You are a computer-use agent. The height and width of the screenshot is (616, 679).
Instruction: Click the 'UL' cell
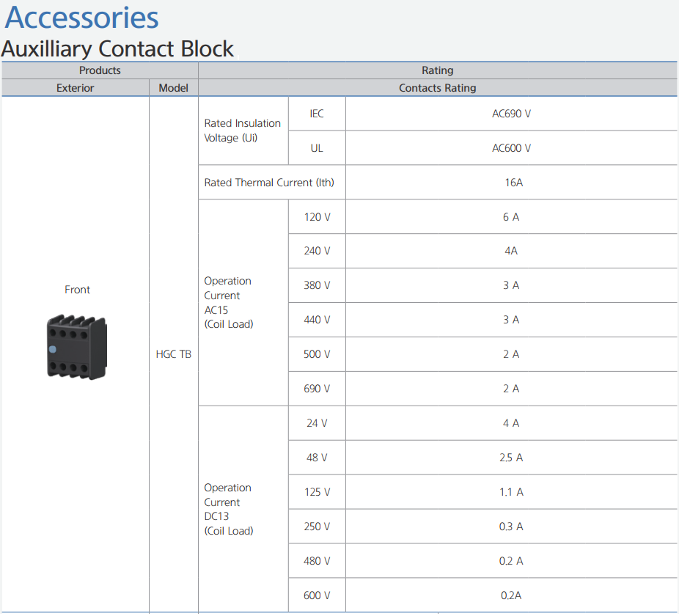coord(317,148)
